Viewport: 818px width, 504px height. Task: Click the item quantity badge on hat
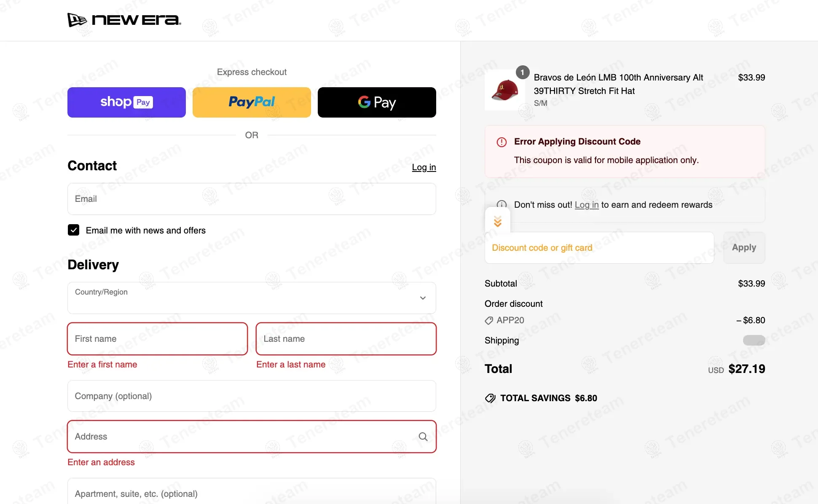click(523, 72)
